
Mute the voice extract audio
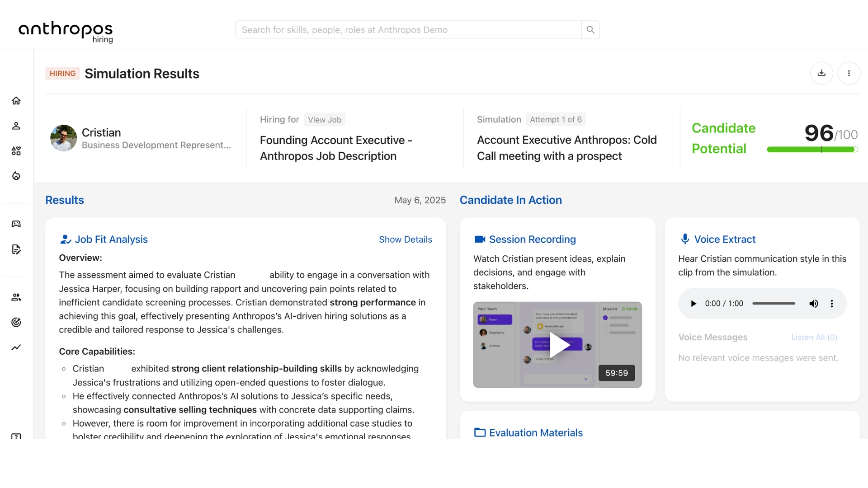[x=813, y=304]
